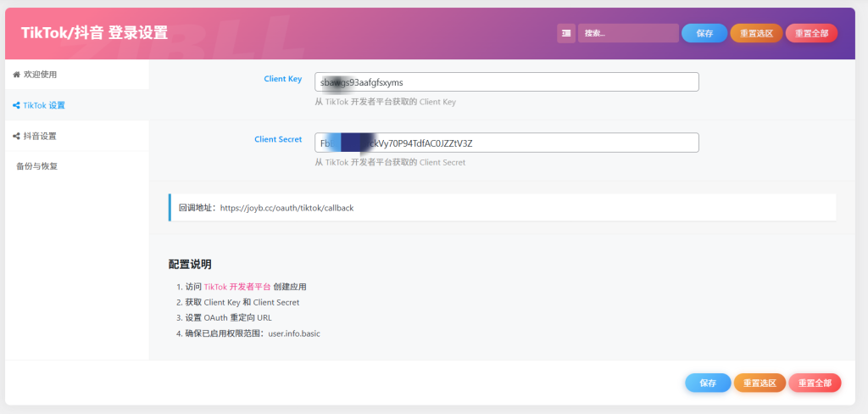This screenshot has width=868, height=414.
Task: Click the top red 重置全部 button
Action: click(x=811, y=33)
